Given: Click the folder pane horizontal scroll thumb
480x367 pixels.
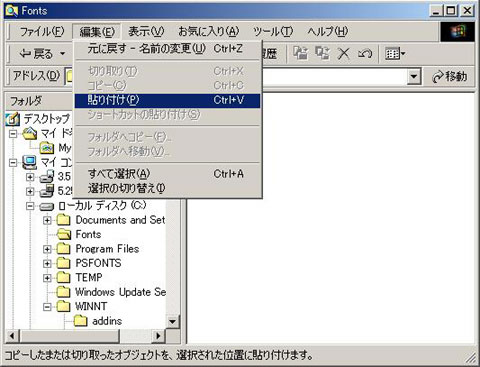Looking at the screenshot, I should [x=69, y=336].
